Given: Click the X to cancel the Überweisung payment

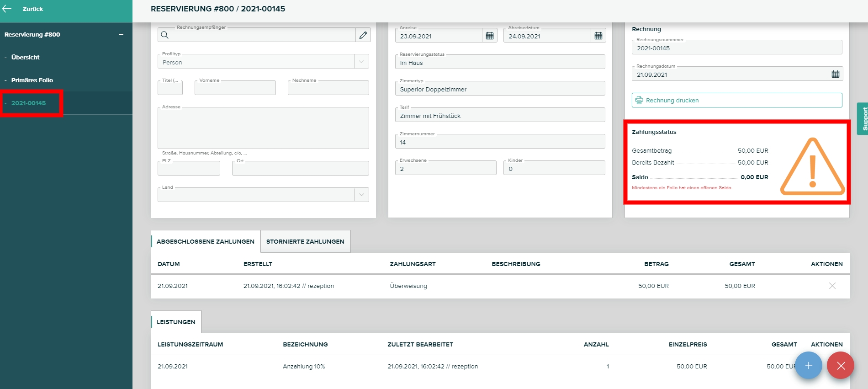Looking at the screenshot, I should [832, 286].
